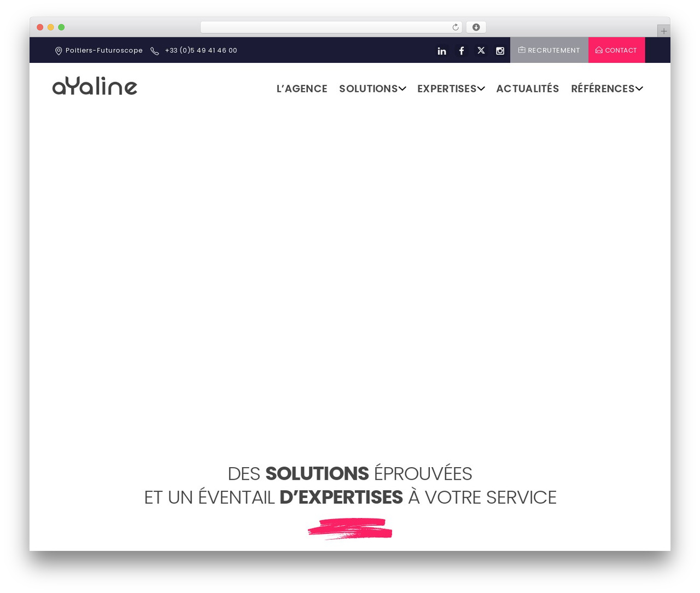Viewport: 700px width, 593px height.
Task: Click the location pin icon
Action: (x=59, y=51)
